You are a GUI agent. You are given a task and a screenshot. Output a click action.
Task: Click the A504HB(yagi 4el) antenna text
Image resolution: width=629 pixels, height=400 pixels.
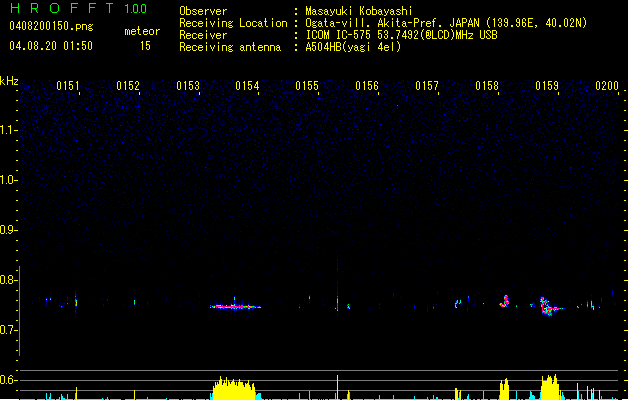coord(353,47)
